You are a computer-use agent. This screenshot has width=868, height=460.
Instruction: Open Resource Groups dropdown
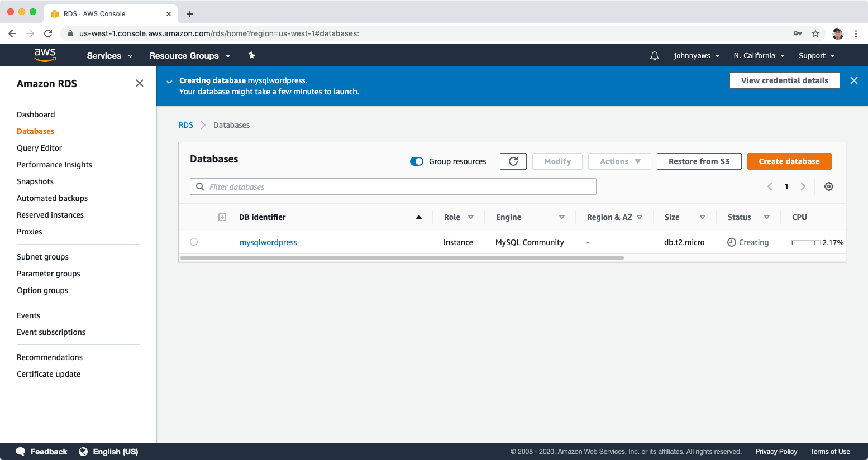pyautogui.click(x=190, y=56)
